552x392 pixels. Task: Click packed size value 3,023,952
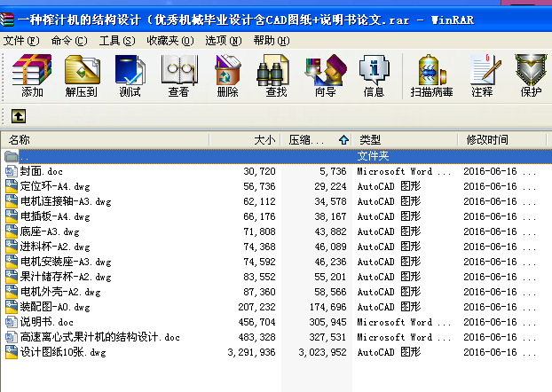pos(322,352)
